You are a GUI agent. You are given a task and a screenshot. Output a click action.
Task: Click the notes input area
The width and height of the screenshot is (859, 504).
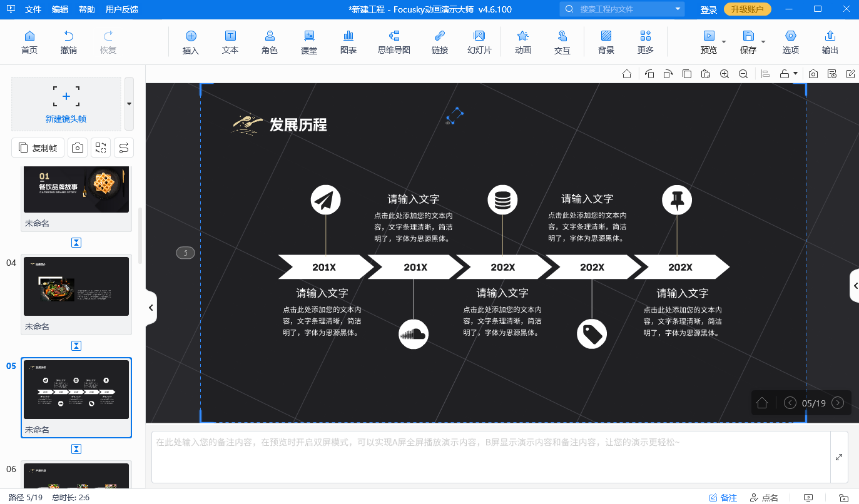click(x=491, y=457)
